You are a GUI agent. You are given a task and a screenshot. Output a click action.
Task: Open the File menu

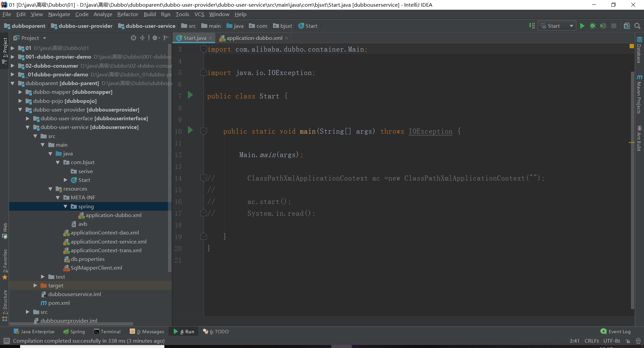pos(7,14)
